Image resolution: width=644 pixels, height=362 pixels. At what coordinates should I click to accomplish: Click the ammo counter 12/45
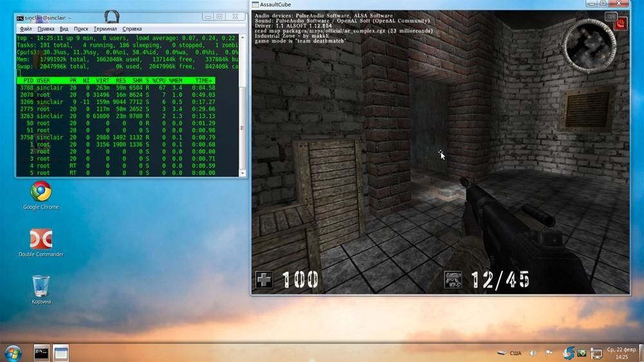tap(500, 280)
